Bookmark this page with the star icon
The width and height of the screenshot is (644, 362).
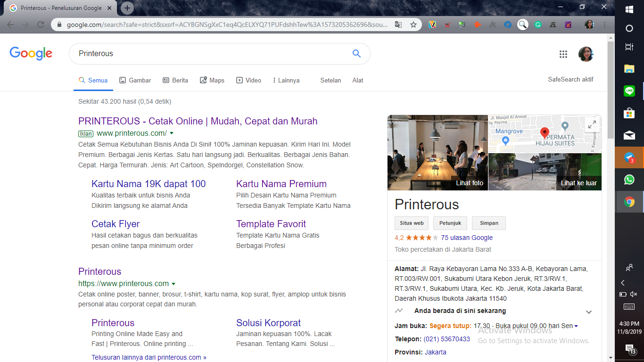pyautogui.click(x=413, y=25)
